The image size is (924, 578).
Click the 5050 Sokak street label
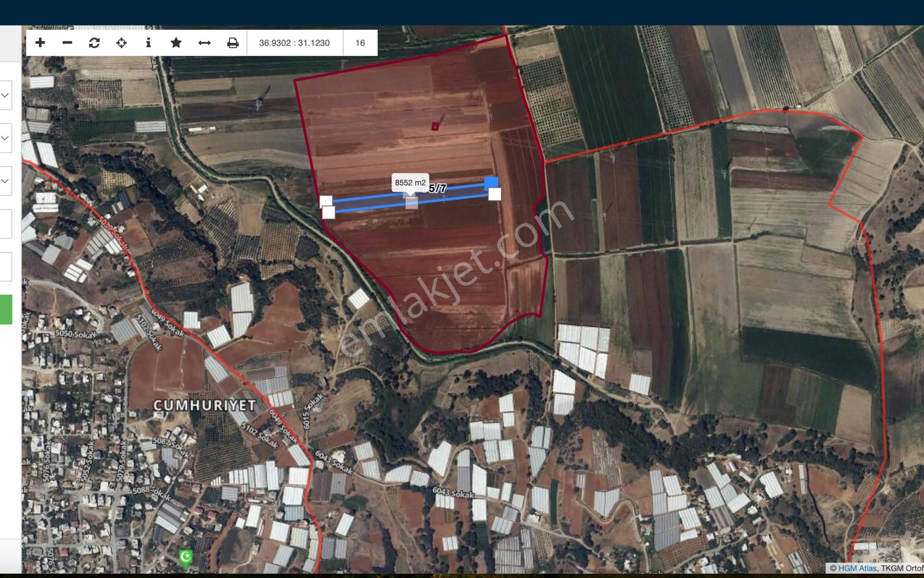coord(77,333)
